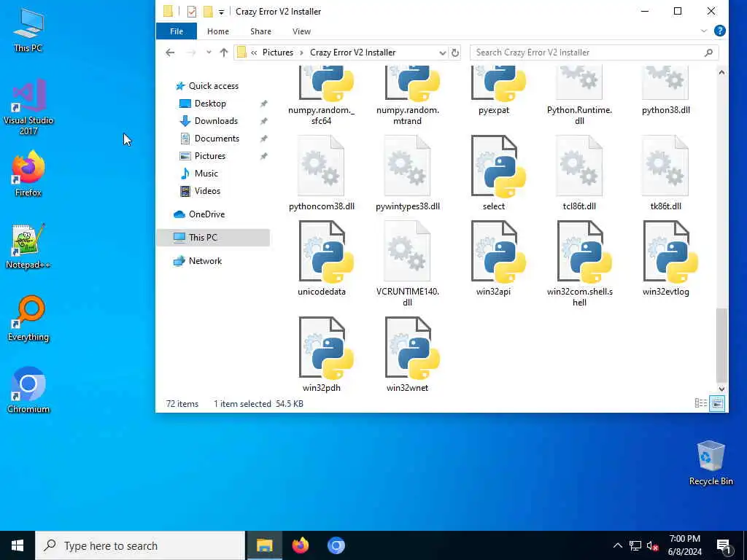The height and width of the screenshot is (560, 747).
Task: Expand the address bar history dropdown
Action: (x=442, y=52)
